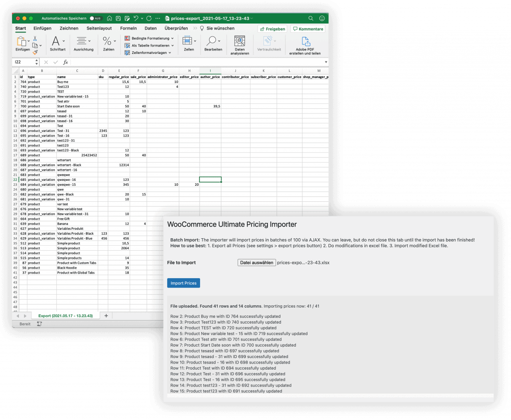This screenshot has width=511, height=420.
Task: Click the Name Box stepper arrows
Action: pyautogui.click(x=36, y=62)
